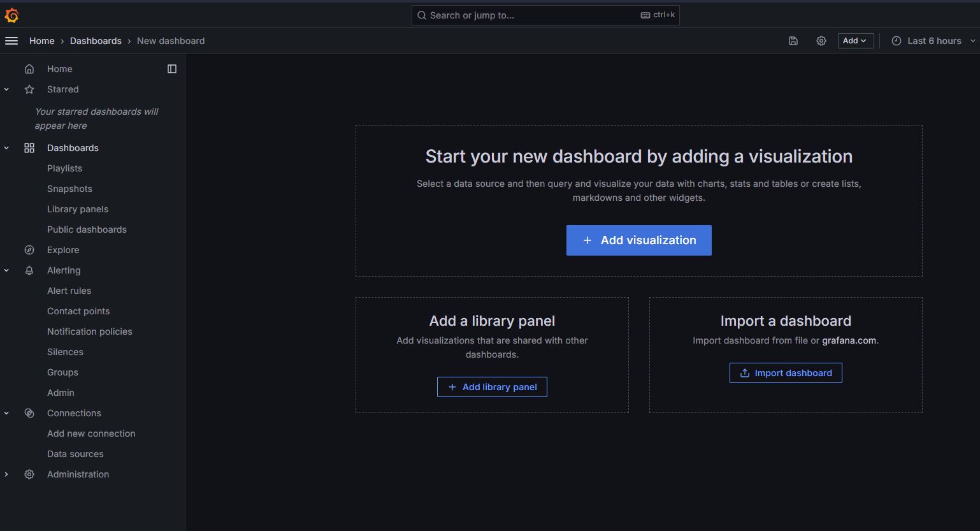Click the Administration gear icon
This screenshot has width=980, height=531.
point(29,474)
